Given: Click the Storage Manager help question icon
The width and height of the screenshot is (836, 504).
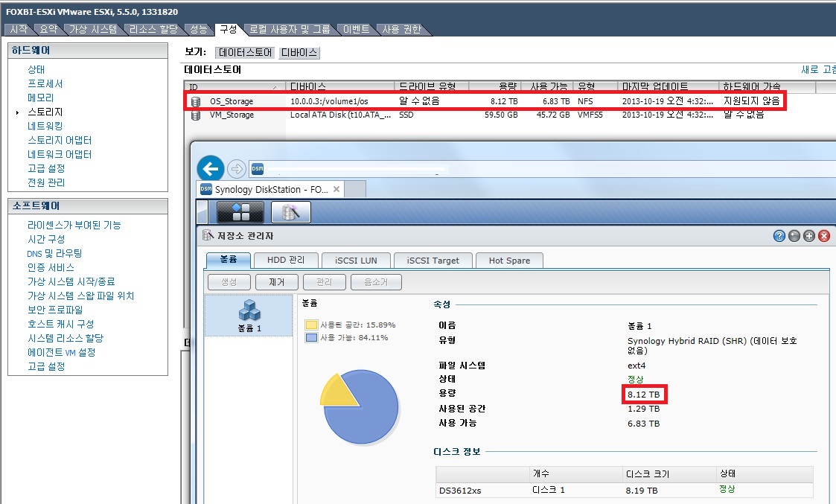Looking at the screenshot, I should coord(779,236).
